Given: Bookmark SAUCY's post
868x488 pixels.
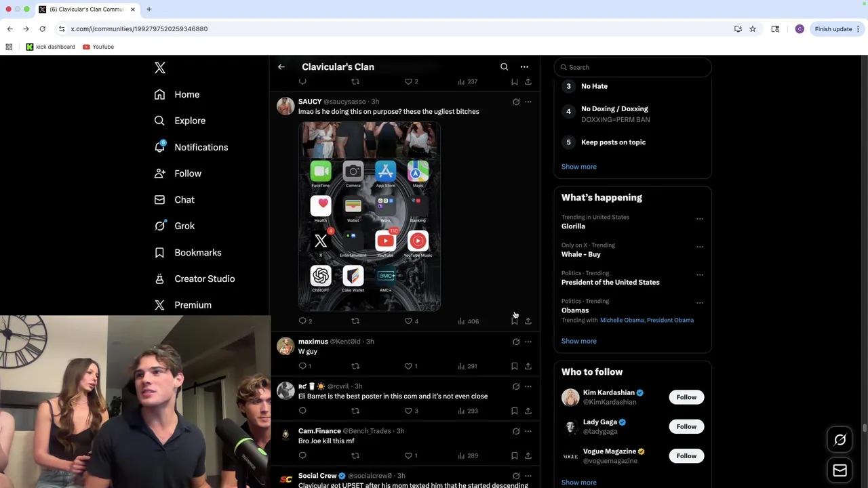Looking at the screenshot, I should pyautogui.click(x=515, y=321).
